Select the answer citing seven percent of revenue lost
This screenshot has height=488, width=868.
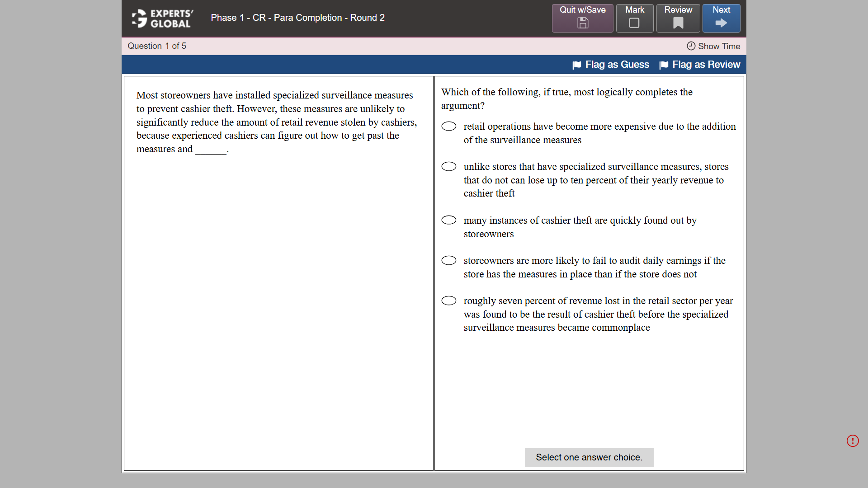[x=449, y=300]
